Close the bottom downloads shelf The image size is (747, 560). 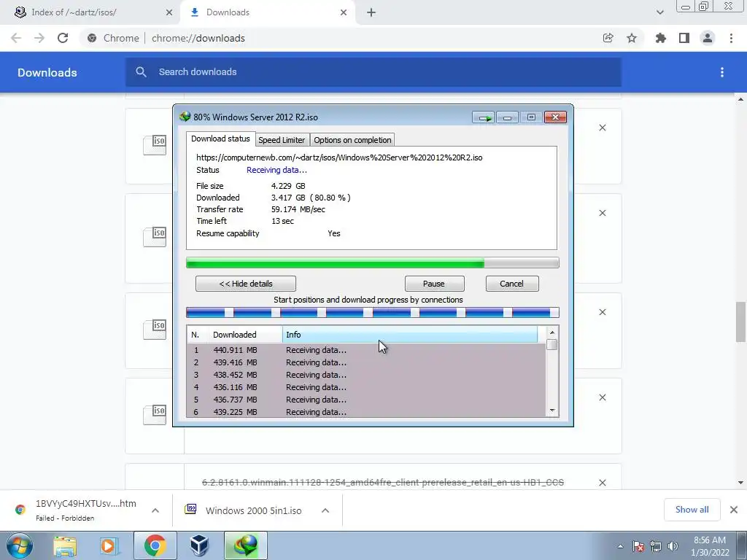pyautogui.click(x=734, y=510)
